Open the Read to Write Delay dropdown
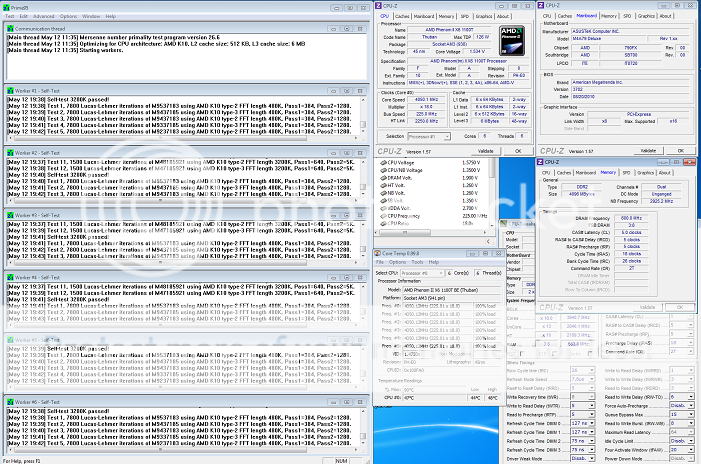This screenshot has height=464, width=701. pyautogui.click(x=682, y=397)
